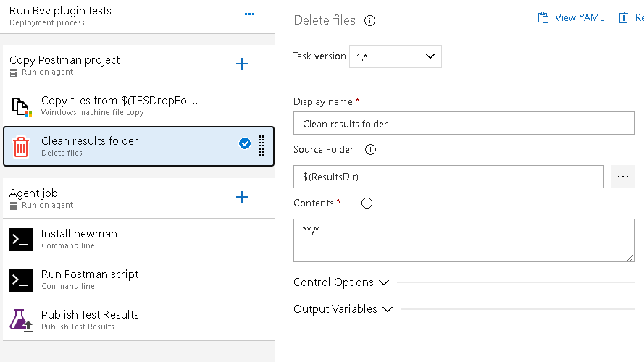The width and height of the screenshot is (644, 362).
Task: Show info for Delete files task title
Action: 369,20
